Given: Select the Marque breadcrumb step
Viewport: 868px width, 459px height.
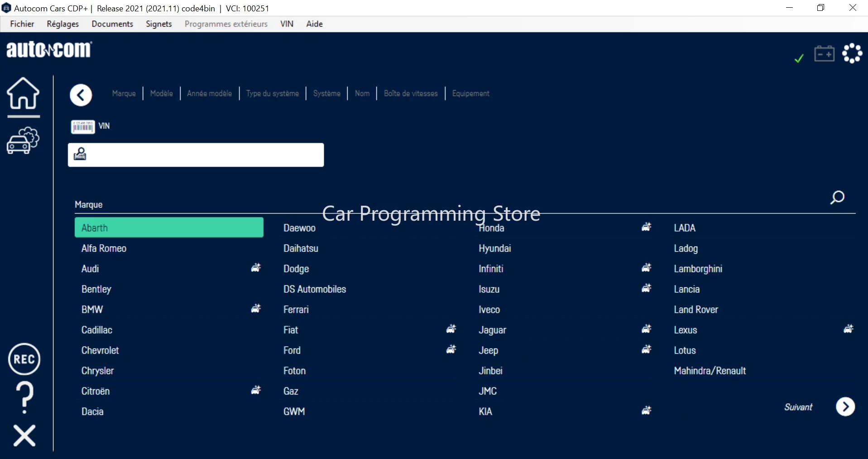Looking at the screenshot, I should click(124, 93).
